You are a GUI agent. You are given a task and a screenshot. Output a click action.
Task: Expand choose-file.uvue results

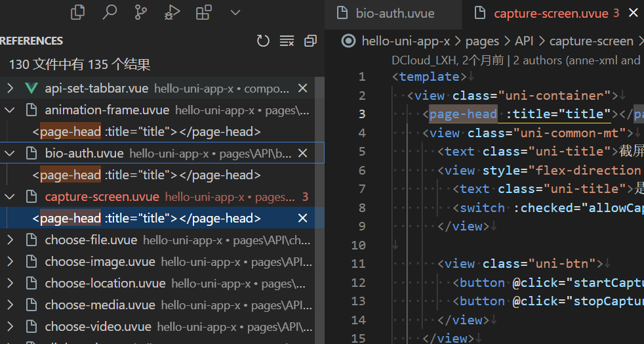(10, 240)
